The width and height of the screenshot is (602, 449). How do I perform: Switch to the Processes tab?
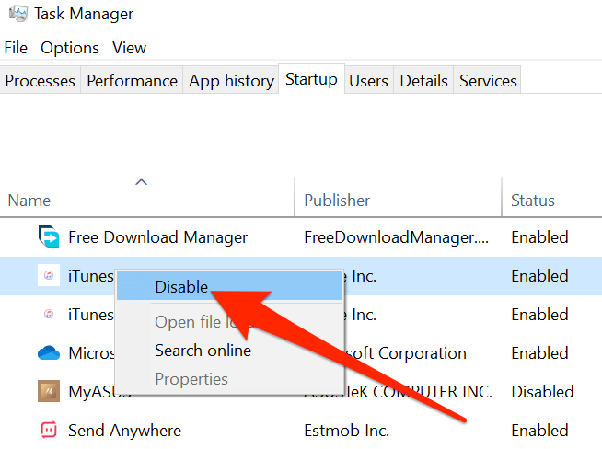41,81
